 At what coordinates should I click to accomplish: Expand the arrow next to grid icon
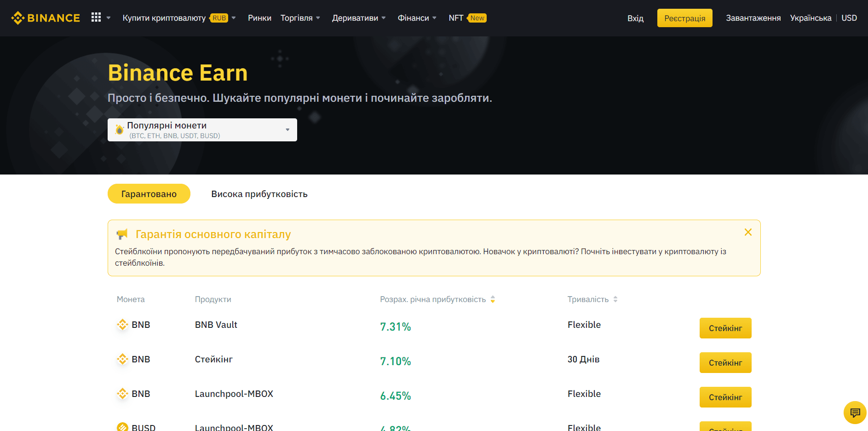pyautogui.click(x=109, y=18)
